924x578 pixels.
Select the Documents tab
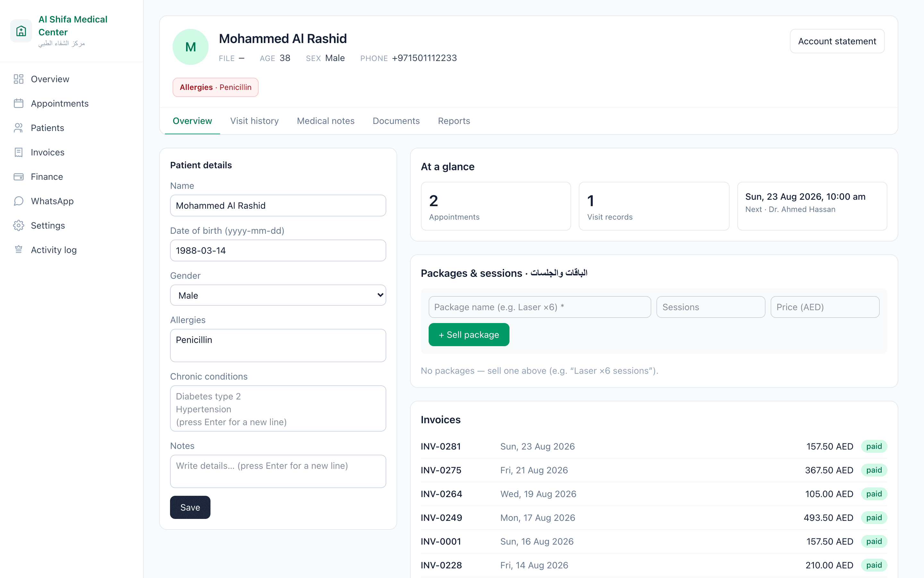(x=396, y=121)
